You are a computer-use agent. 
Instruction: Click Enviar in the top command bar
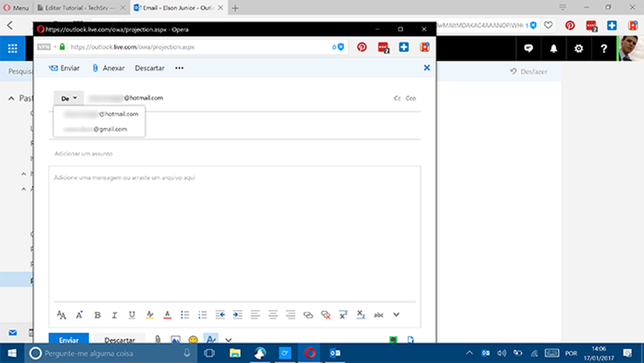64,68
